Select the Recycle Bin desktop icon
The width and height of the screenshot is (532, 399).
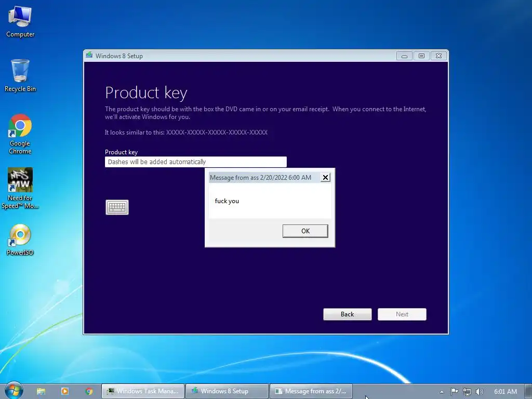click(x=20, y=75)
